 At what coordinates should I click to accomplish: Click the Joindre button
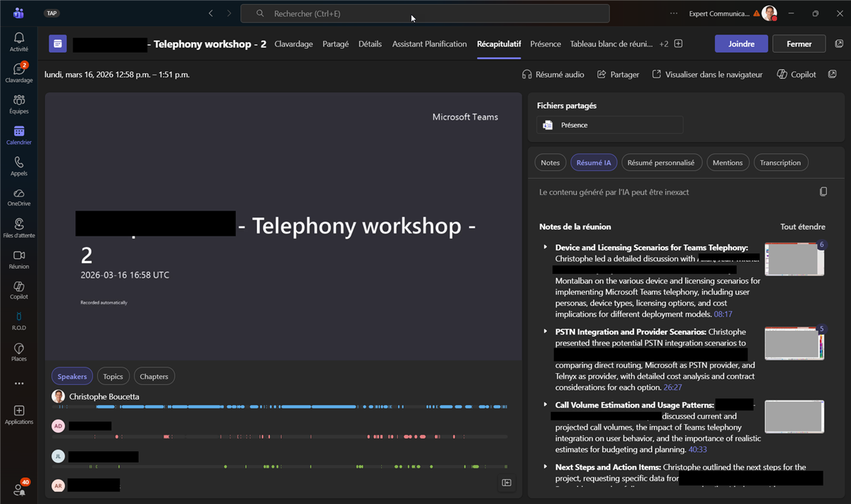point(740,44)
